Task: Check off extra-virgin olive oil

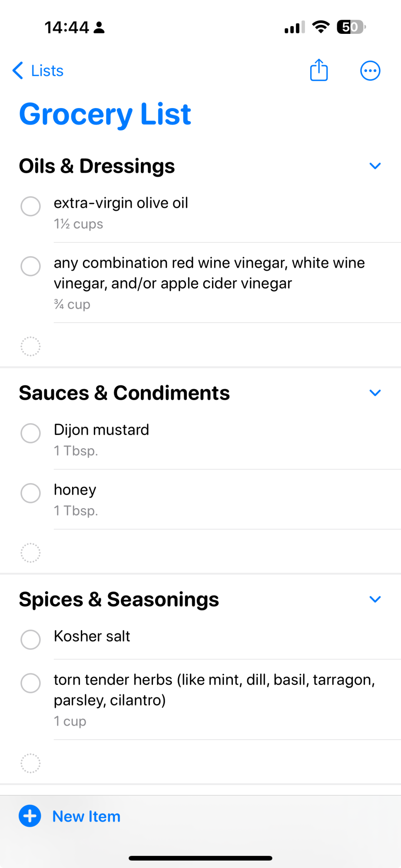Action: point(31,206)
